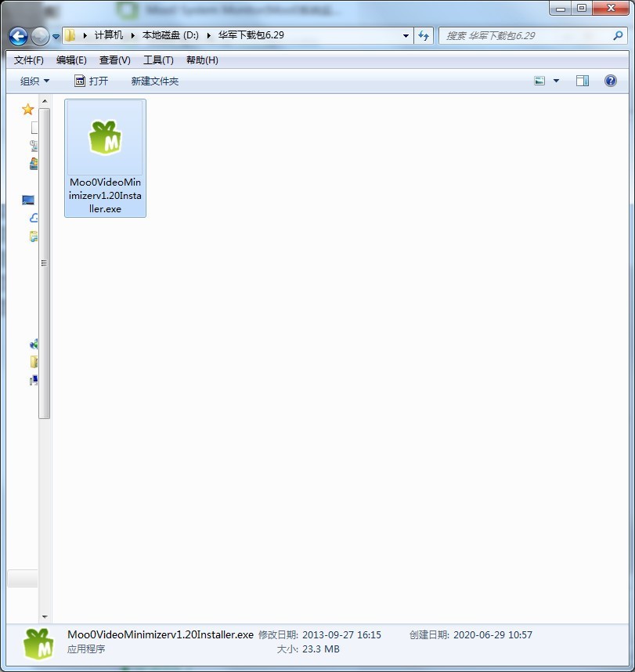Click the folder icon in the address bar
This screenshot has width=635, height=672.
[70, 36]
